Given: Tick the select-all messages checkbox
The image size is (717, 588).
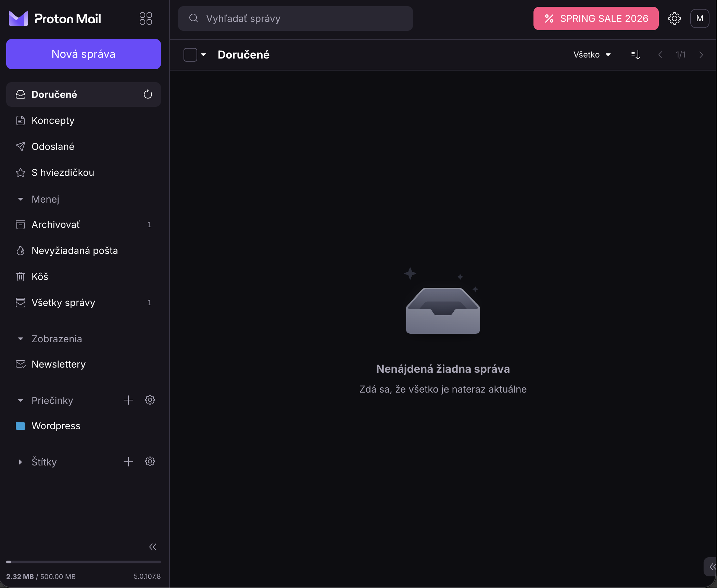Looking at the screenshot, I should [190, 55].
